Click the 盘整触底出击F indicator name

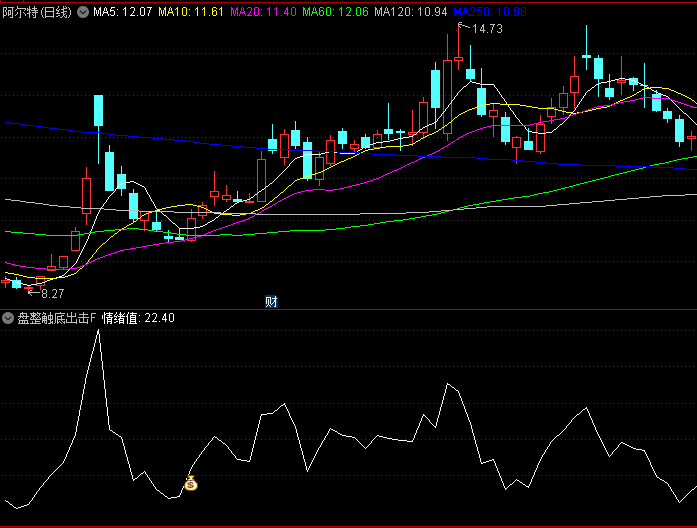point(57,318)
